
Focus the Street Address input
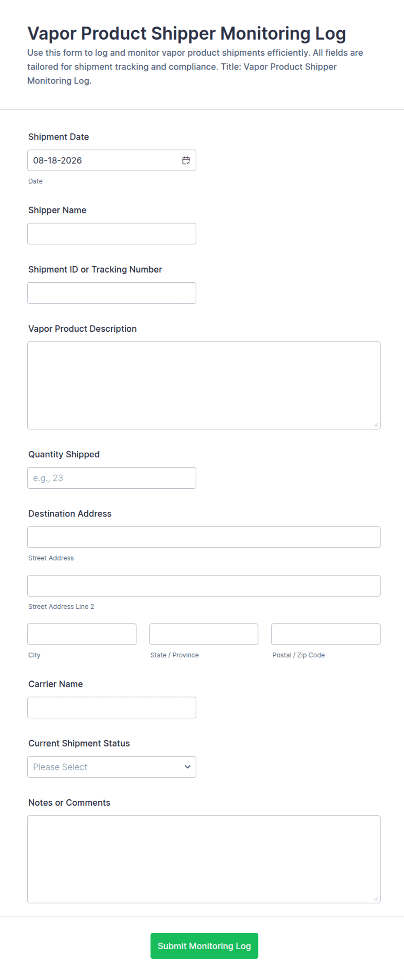point(204,537)
